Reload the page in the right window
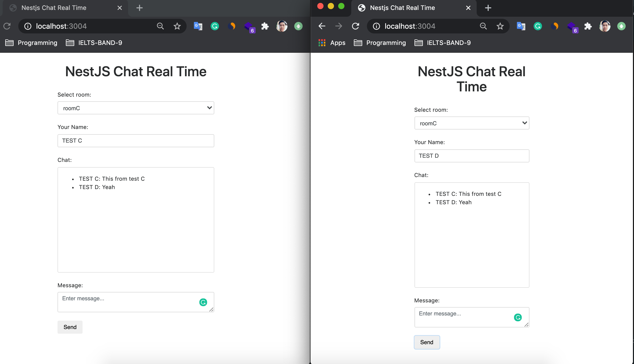634x364 pixels. (355, 26)
